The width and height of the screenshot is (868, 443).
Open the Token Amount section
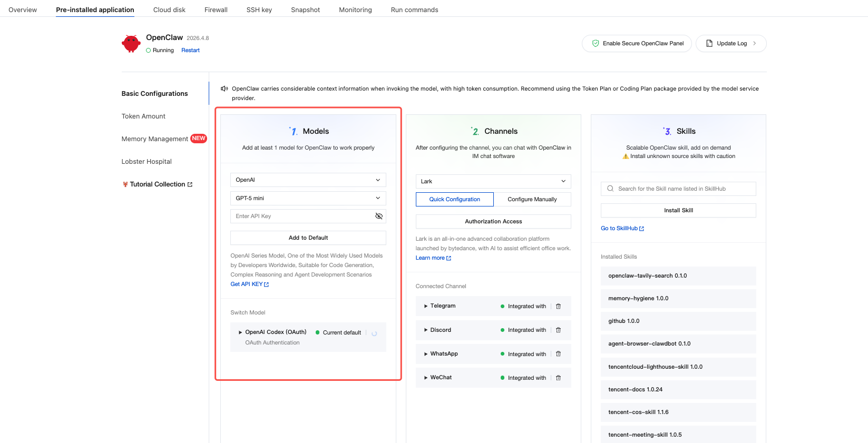tap(143, 116)
